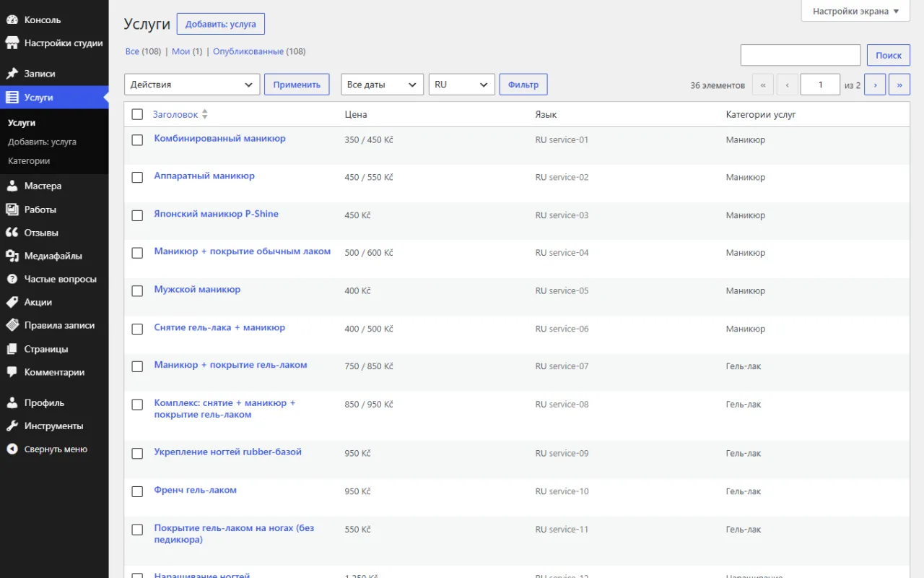
Task: Click the Мастера person icon
Action: pos(12,186)
